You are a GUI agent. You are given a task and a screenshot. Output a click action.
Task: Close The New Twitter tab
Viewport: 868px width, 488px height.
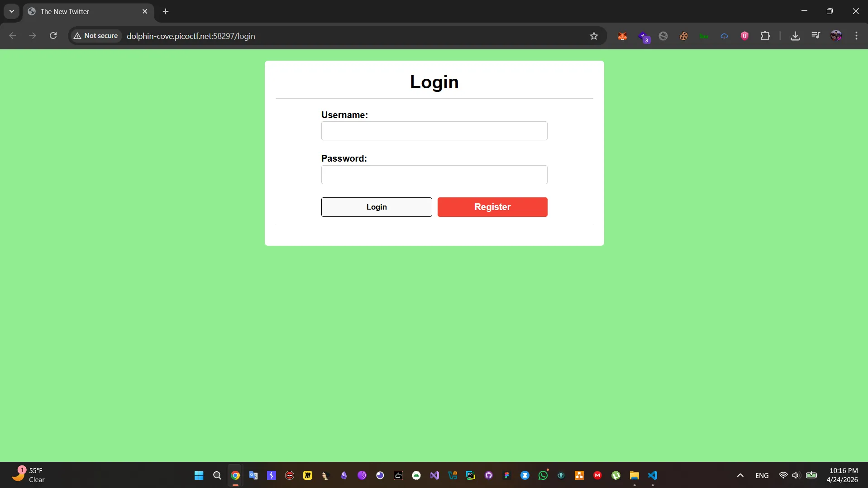[x=145, y=11]
